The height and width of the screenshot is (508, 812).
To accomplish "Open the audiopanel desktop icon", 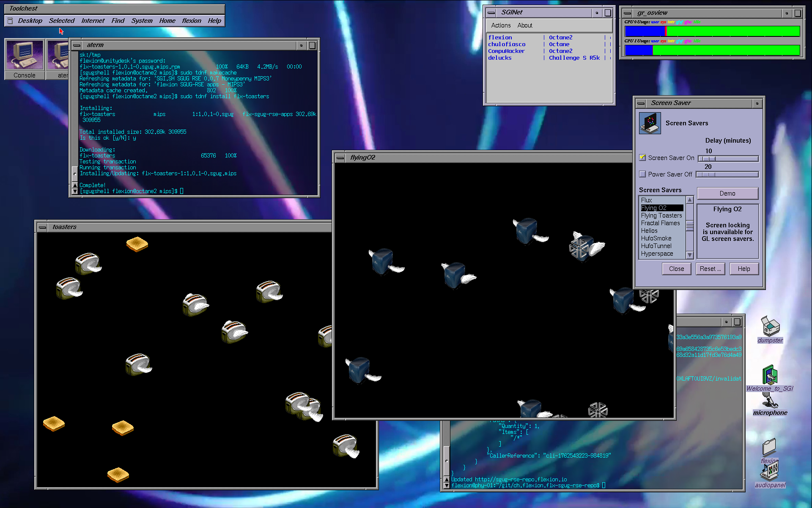I will click(x=770, y=472).
